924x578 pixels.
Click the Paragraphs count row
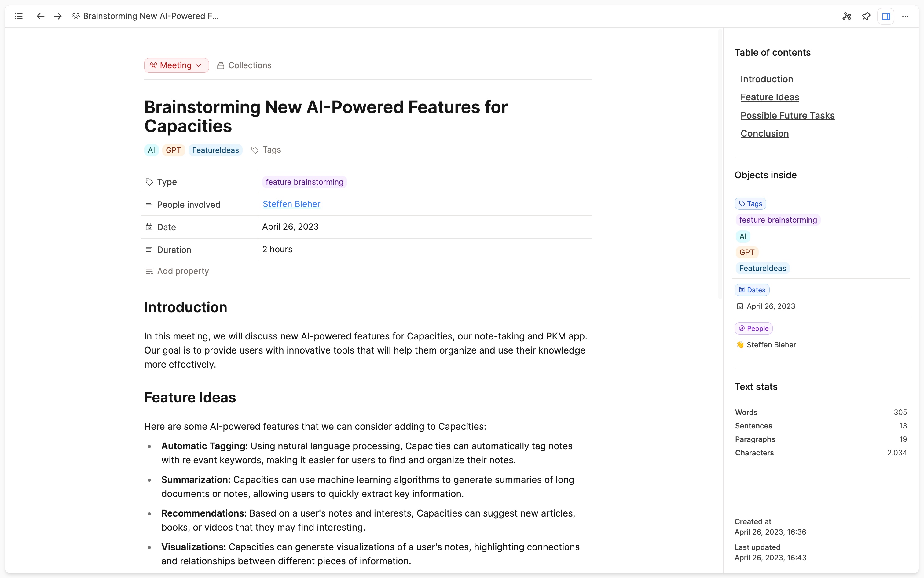[821, 439]
